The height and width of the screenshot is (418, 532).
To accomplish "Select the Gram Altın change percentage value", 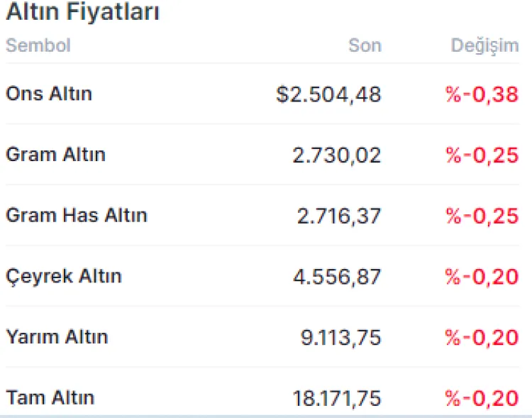I will coord(482,155).
